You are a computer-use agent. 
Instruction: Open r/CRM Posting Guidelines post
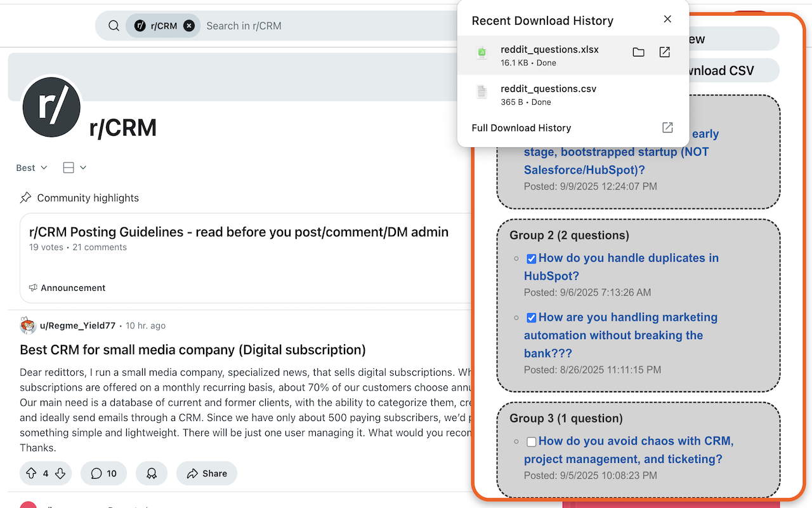tap(239, 232)
